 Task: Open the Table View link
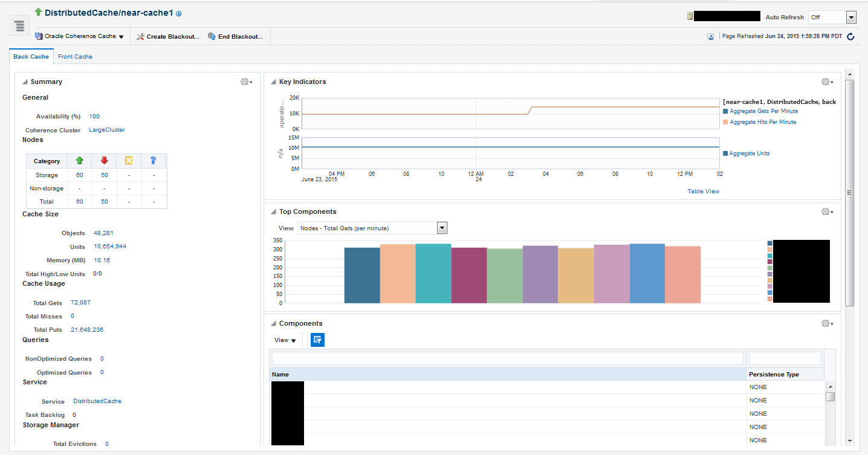704,192
